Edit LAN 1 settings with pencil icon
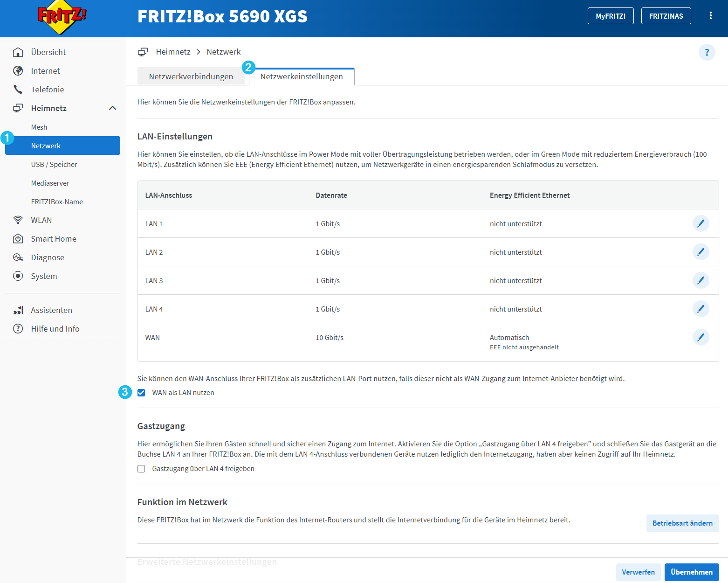Viewport: 728px width, 583px height. (x=701, y=223)
